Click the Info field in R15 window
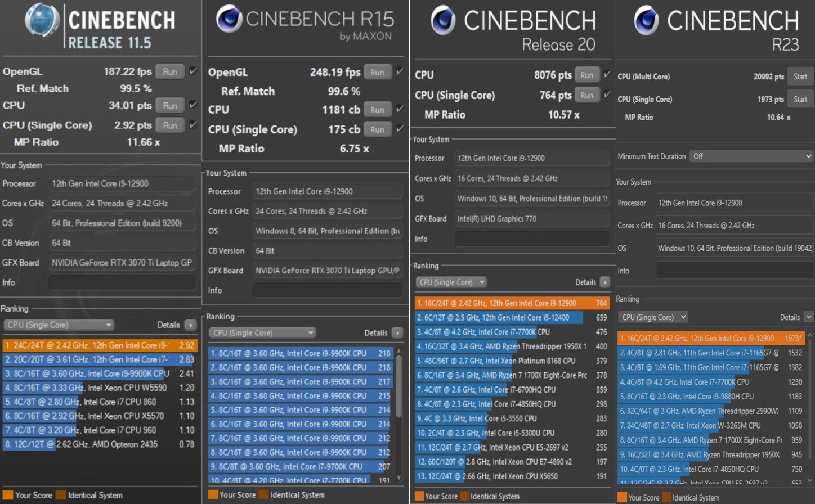 pos(328,290)
